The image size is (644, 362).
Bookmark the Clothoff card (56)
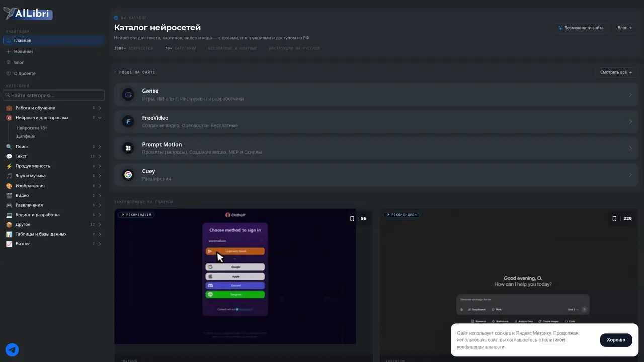point(352,219)
